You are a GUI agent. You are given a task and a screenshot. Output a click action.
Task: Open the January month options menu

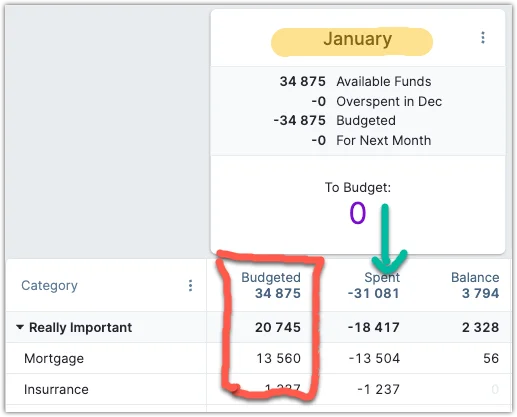[483, 38]
